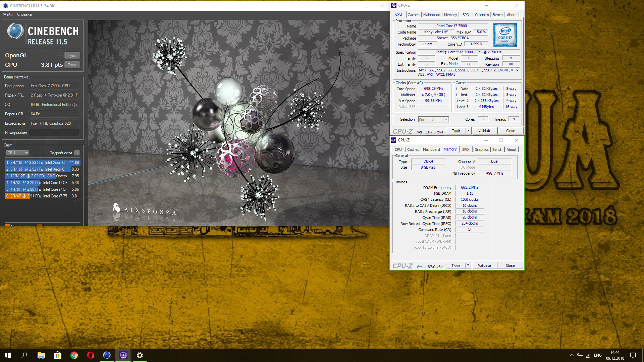Select orange ranking row 6 score 3.81
Viewport: 644px width, 362px height.
click(x=42, y=196)
